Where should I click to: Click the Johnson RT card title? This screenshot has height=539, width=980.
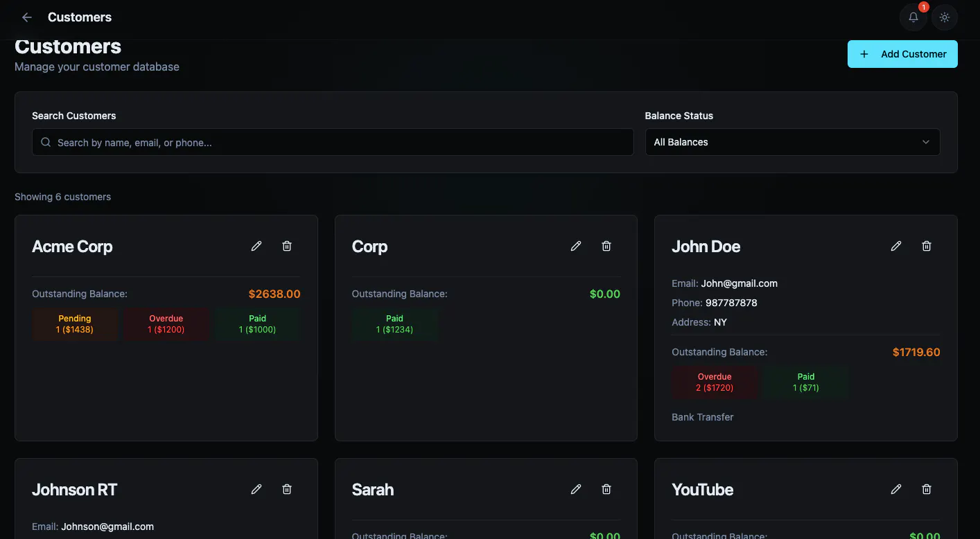pos(74,490)
